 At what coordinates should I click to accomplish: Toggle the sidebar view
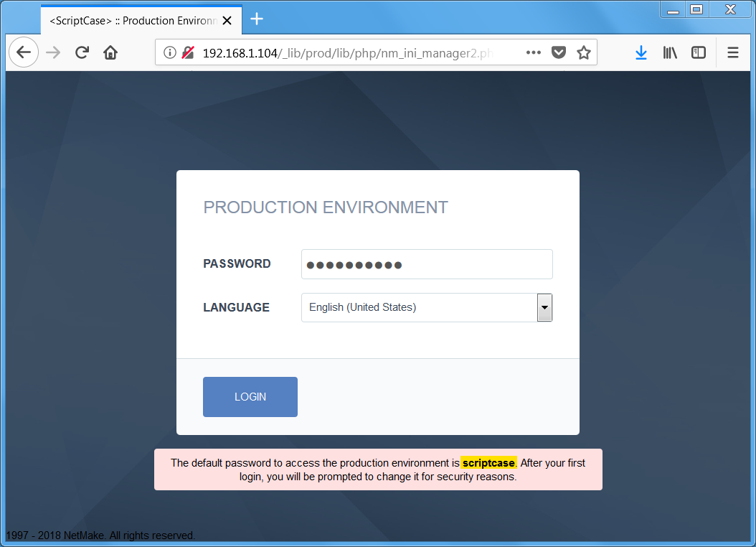698,52
